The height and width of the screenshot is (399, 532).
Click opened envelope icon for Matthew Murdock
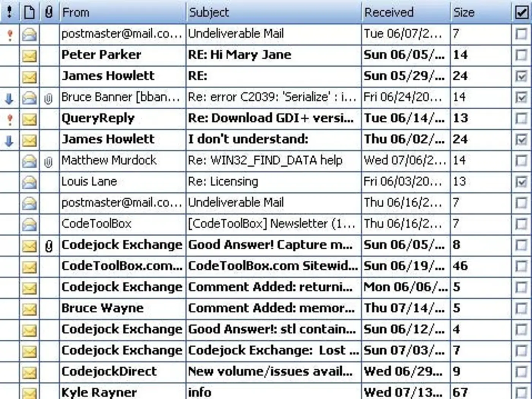(x=29, y=161)
